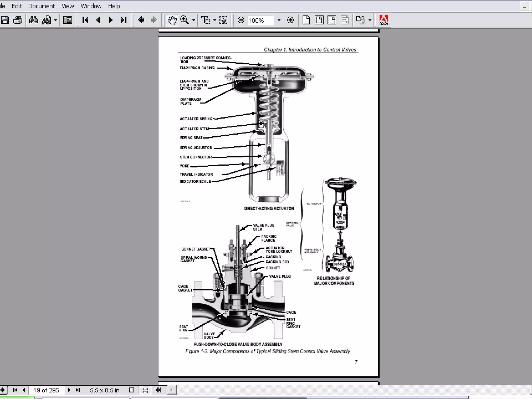Go to the next page in status bar
Screen dimensions: 532x399
69,390
